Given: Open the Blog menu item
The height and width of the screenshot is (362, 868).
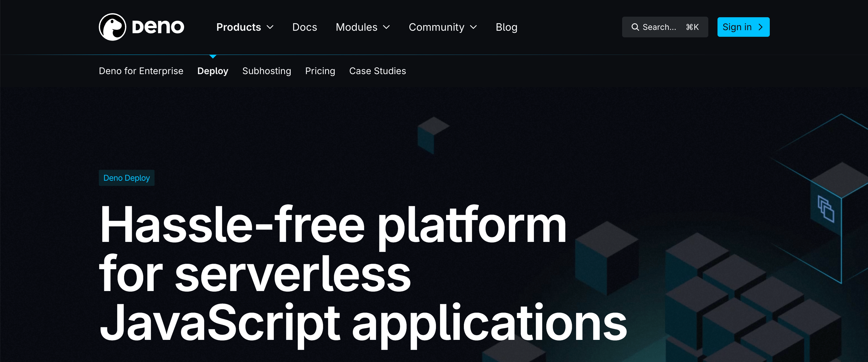Looking at the screenshot, I should [x=506, y=27].
